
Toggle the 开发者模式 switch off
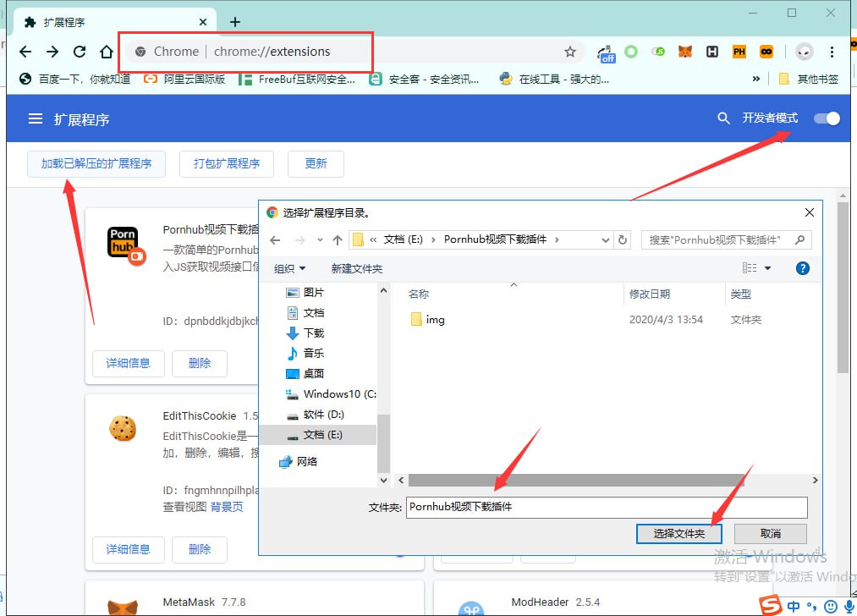tap(827, 118)
